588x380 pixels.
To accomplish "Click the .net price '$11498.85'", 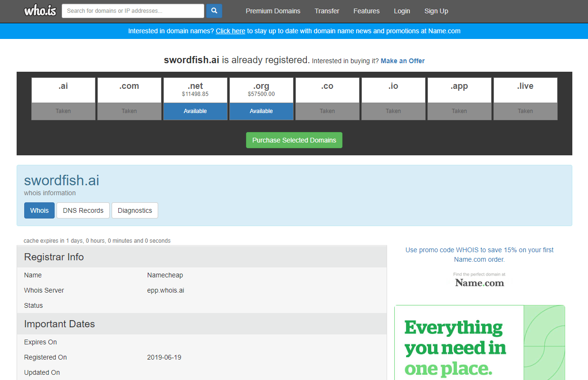I will [195, 94].
